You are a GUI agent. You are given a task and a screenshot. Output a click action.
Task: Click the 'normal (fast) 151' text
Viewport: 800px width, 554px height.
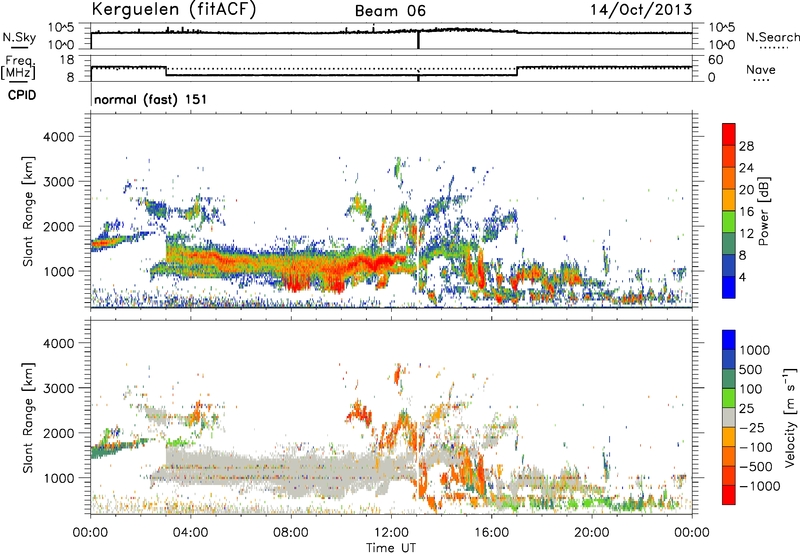click(151, 99)
